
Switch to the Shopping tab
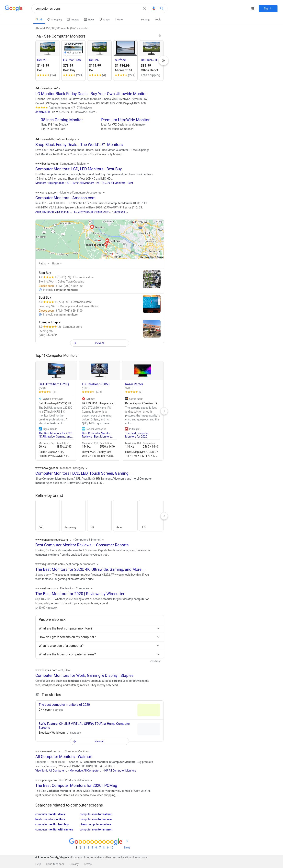55,19
